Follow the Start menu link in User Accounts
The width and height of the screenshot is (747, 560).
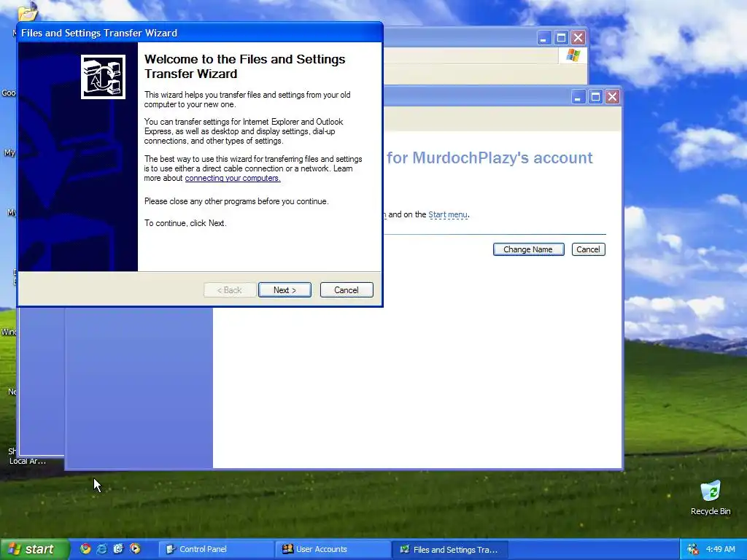pyautogui.click(x=448, y=215)
